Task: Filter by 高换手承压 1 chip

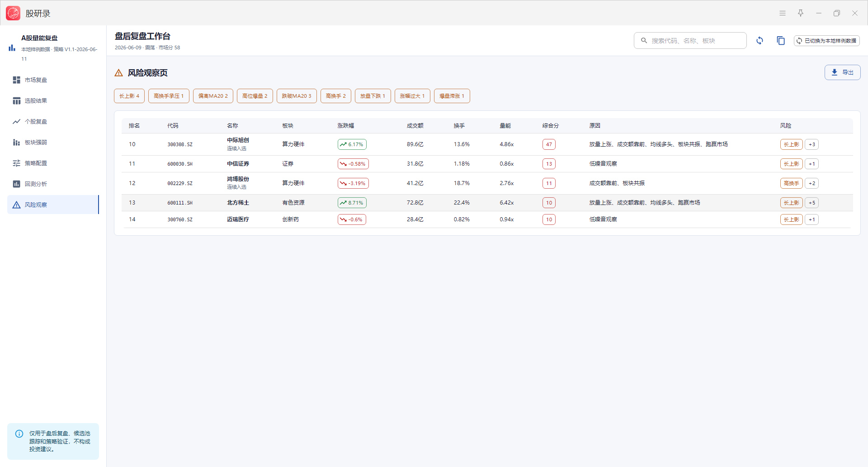Action: [x=169, y=96]
